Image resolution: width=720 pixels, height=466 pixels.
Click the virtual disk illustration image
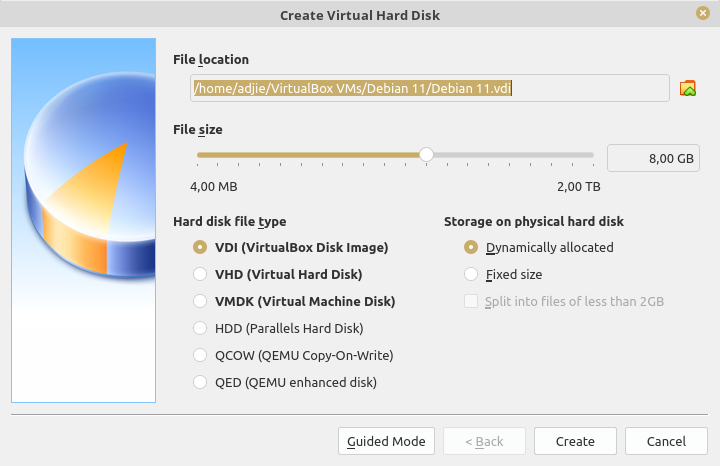tap(84, 220)
